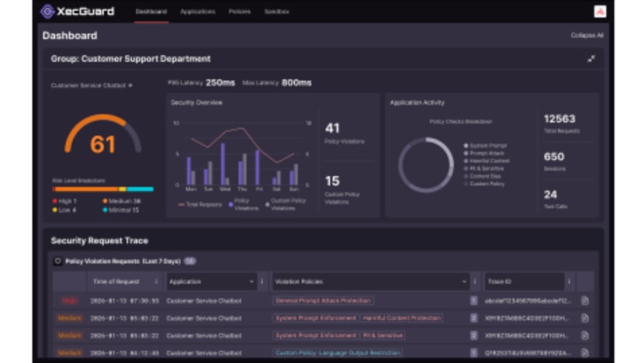644x363 pixels.
Task: Click the Collapse All button
Action: (587, 36)
